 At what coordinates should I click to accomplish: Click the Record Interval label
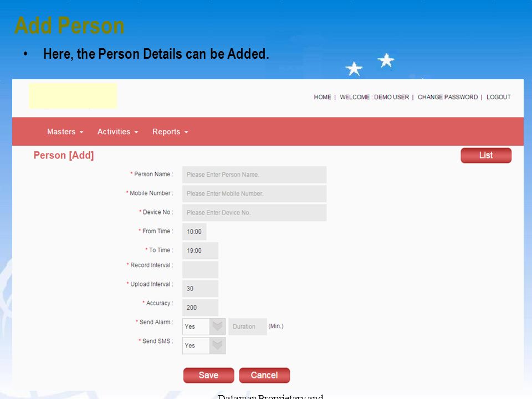pos(150,265)
